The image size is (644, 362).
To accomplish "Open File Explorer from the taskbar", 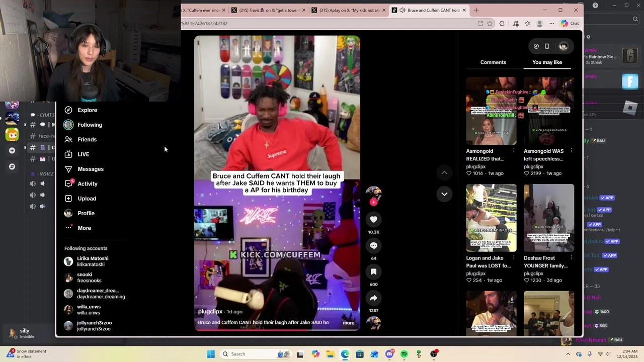I will (330, 354).
